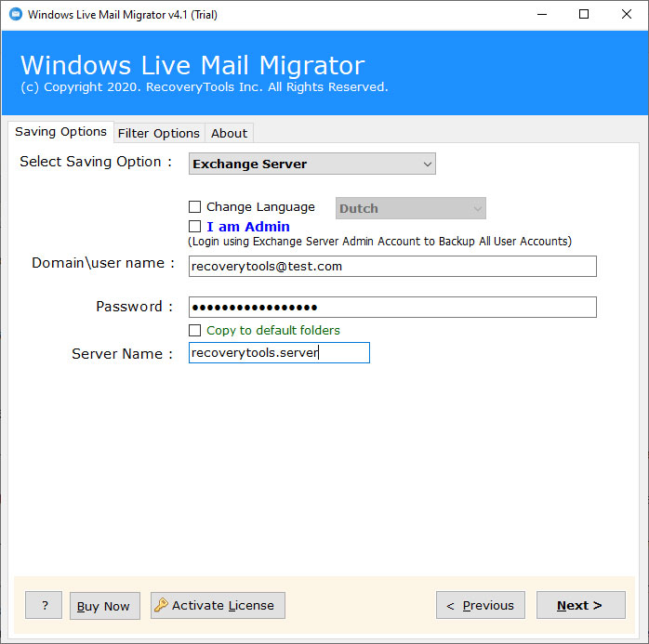Go back with the Previous button
The height and width of the screenshot is (644, 649).
(x=481, y=605)
